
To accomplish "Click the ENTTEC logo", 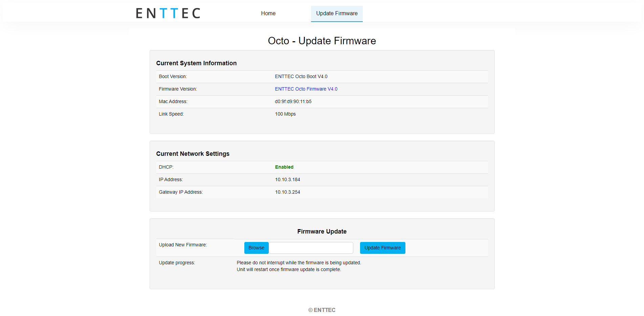I will pos(168,13).
